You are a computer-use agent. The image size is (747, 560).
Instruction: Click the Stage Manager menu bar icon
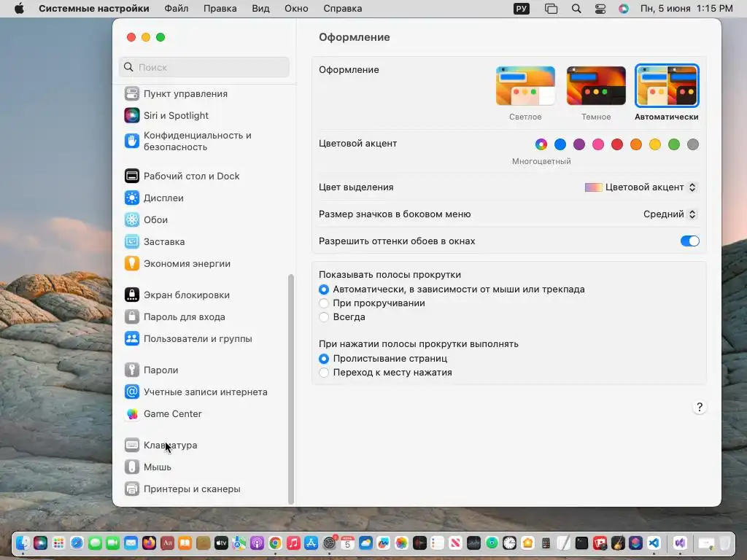pyautogui.click(x=551, y=9)
